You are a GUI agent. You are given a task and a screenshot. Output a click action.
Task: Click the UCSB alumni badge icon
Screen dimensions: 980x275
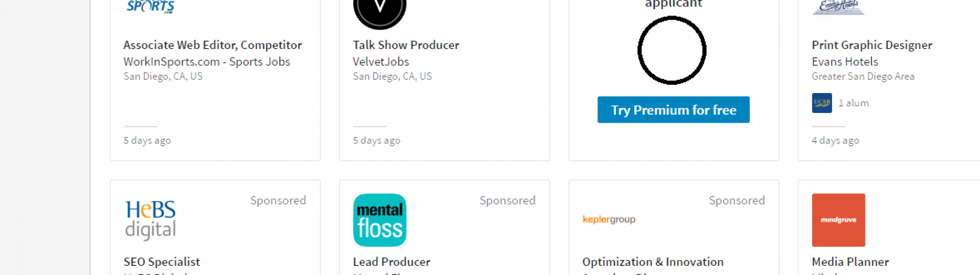tap(822, 103)
